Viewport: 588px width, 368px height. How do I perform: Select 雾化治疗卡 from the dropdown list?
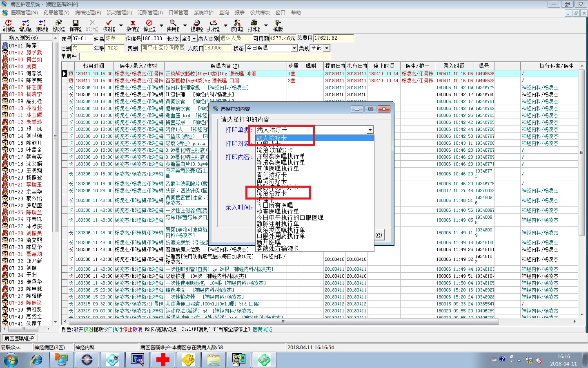click(272, 175)
